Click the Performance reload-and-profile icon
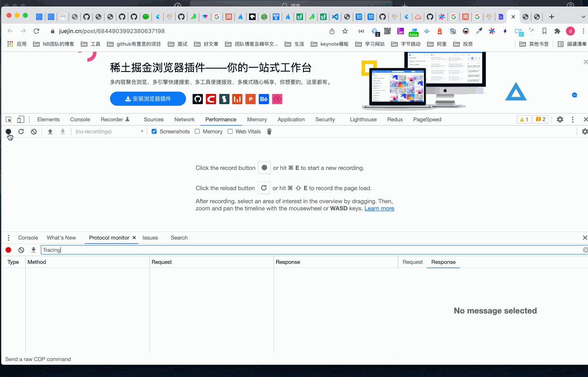The width and height of the screenshot is (588, 377). click(21, 132)
